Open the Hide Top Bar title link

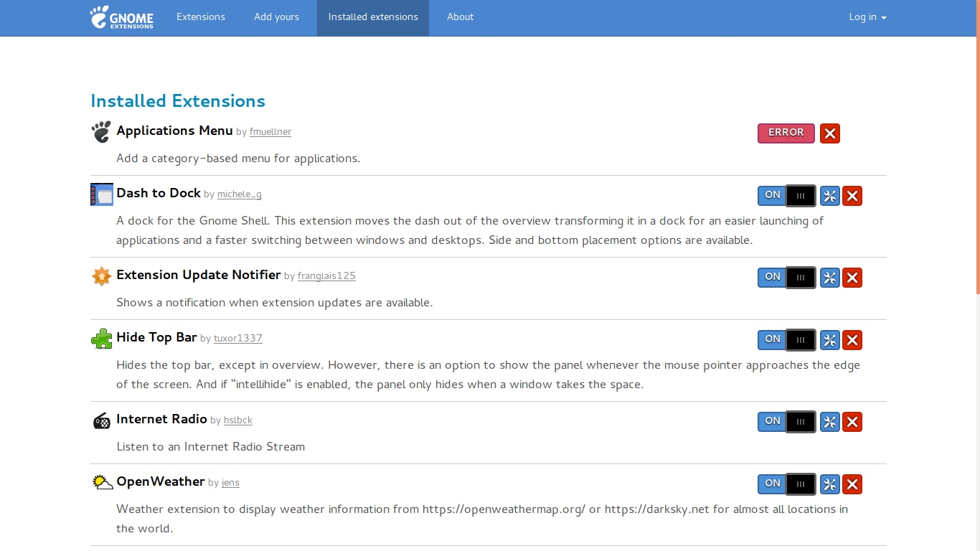click(156, 337)
